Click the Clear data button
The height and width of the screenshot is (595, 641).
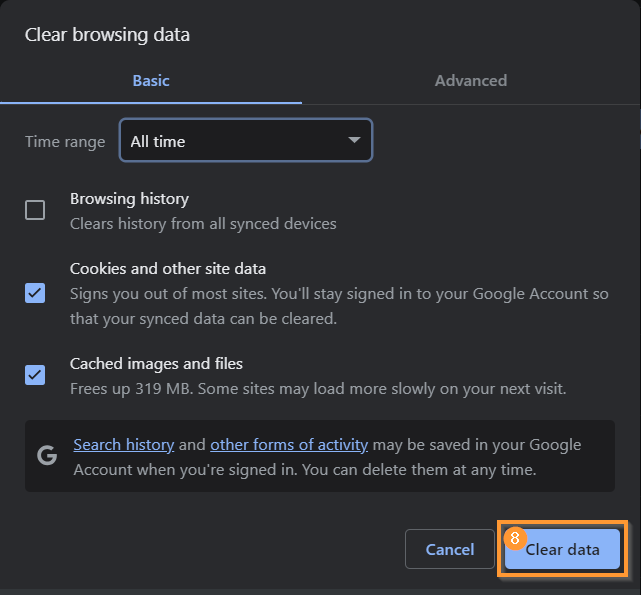(x=563, y=549)
